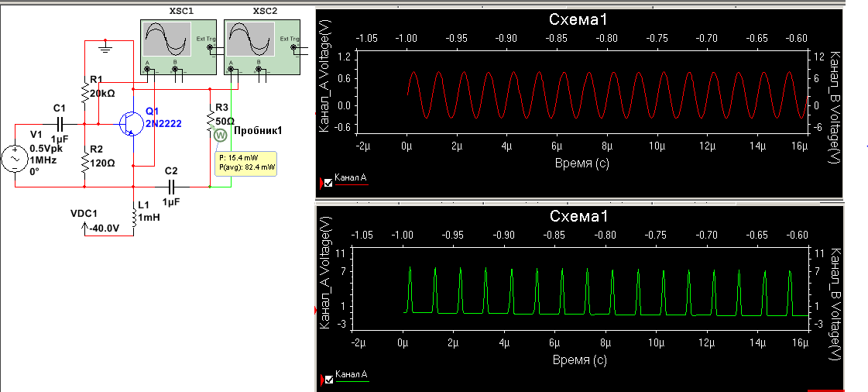The height and width of the screenshot is (392, 868).
Task: Uncheck Канал A in the bottom graph legend
Action: tap(329, 380)
